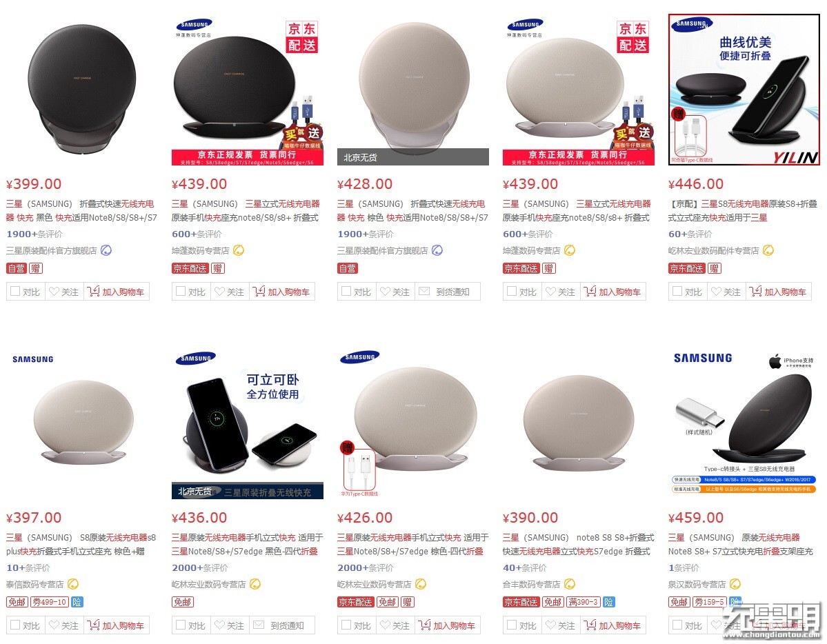Click the blue chat icon beside the first 三星原装配件官方旗舰店
Viewport: 827px width, 644px height.
click(106, 250)
